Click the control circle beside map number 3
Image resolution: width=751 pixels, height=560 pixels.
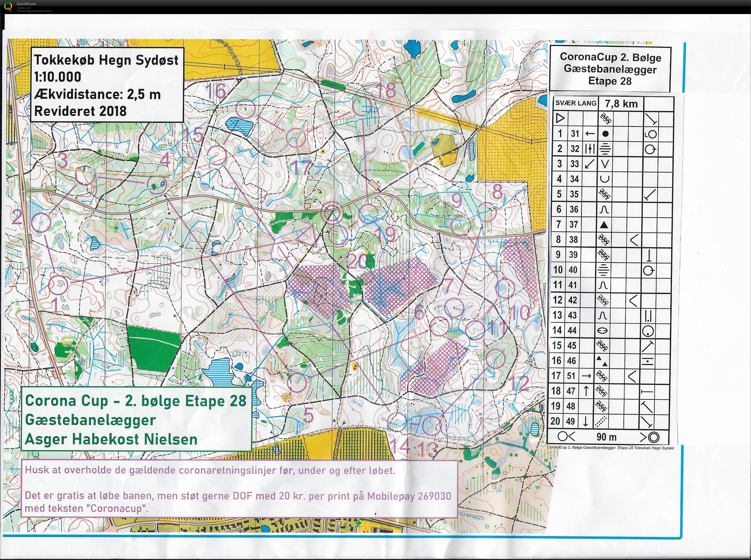(x=85, y=175)
